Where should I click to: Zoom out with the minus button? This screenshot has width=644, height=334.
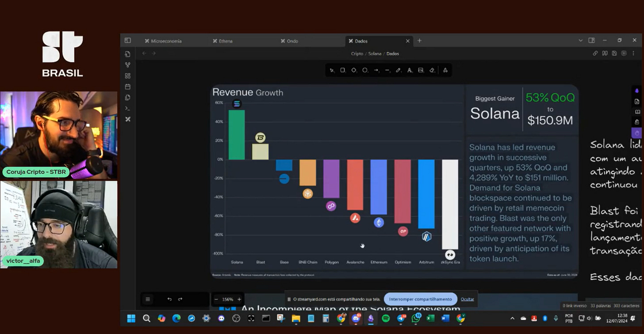tap(216, 299)
